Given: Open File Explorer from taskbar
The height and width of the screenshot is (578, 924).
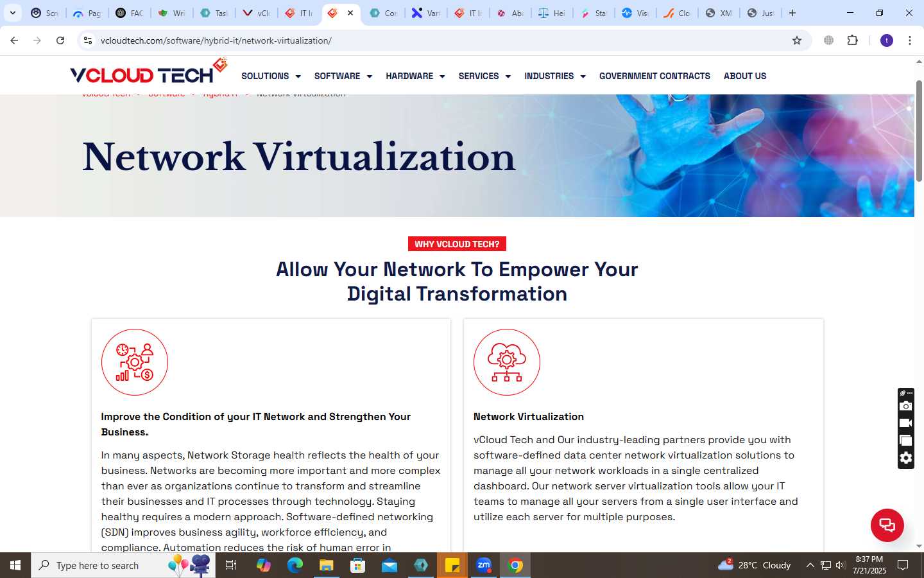Looking at the screenshot, I should 327,565.
